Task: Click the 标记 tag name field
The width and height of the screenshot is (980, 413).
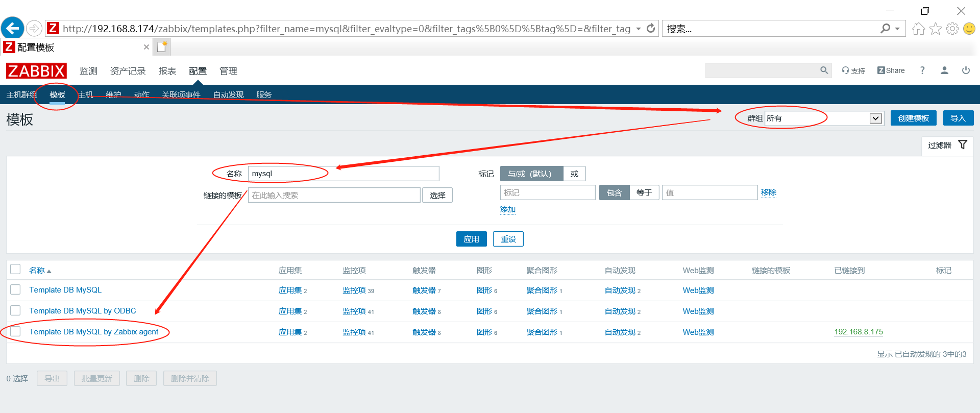Action: click(548, 192)
